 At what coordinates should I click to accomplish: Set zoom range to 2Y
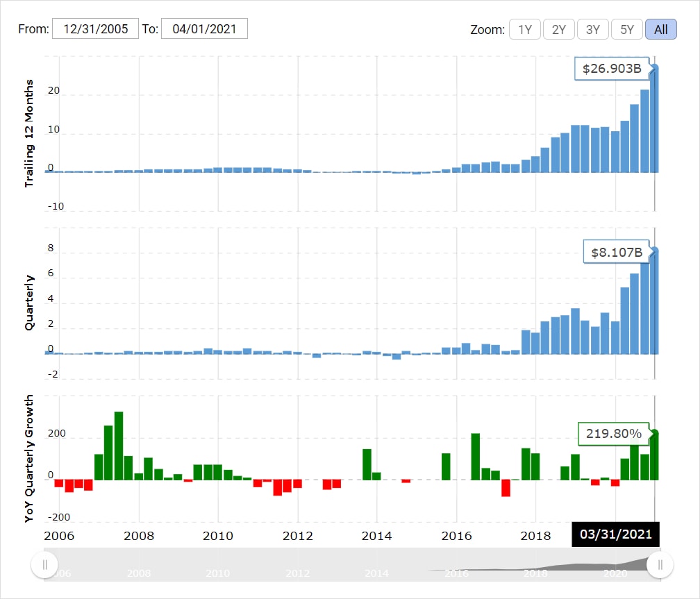tap(558, 29)
